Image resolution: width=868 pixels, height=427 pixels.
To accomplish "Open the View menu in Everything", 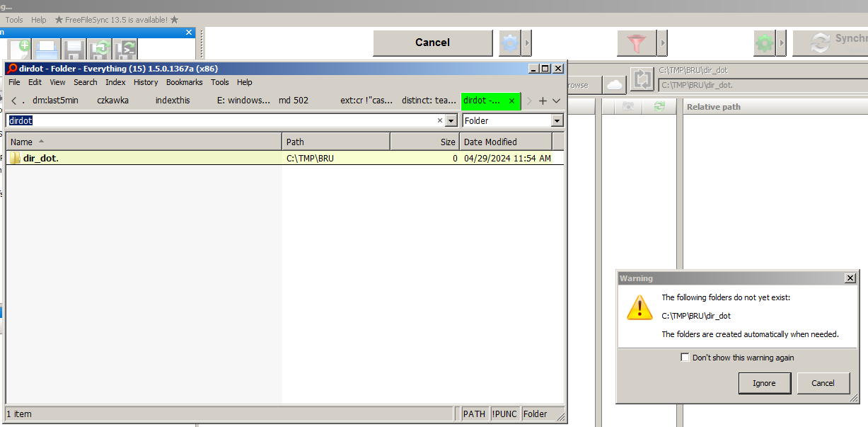I will tap(57, 82).
